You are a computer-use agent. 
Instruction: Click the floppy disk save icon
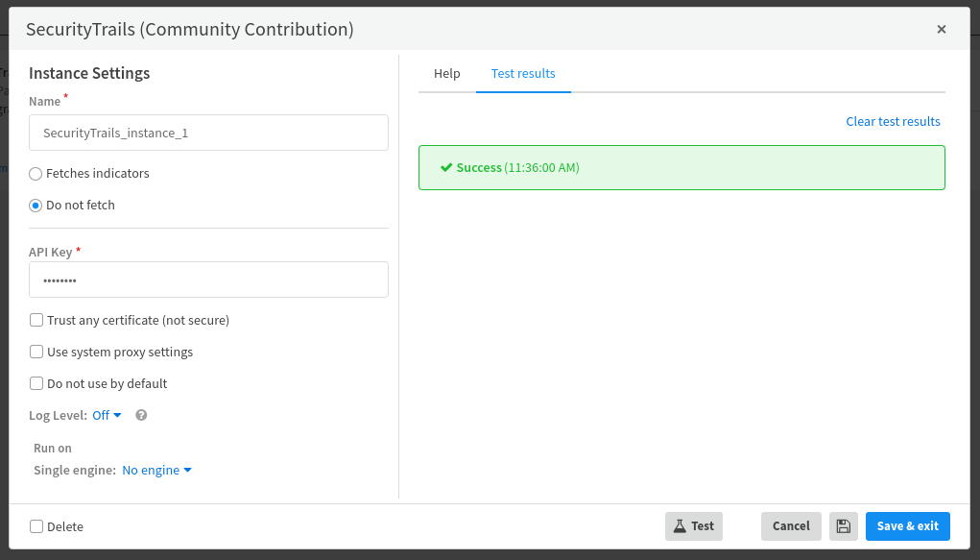(x=843, y=526)
